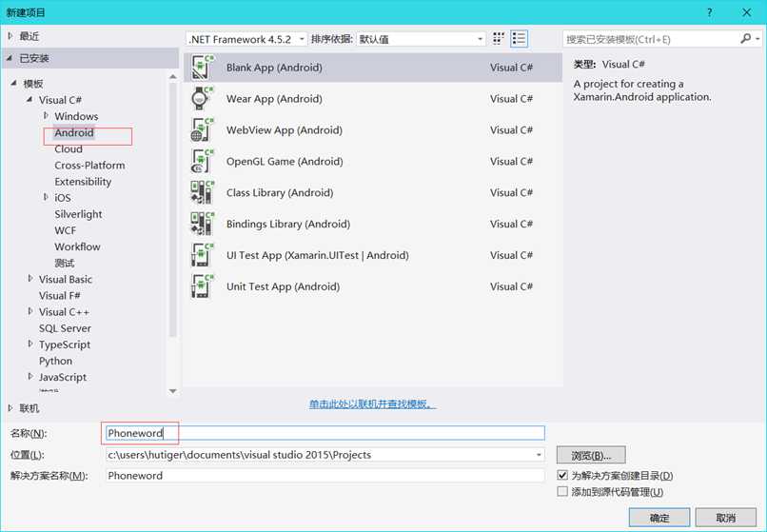Screen dimensions: 767x532
Task: Expand the iOS tree node
Action: click(46, 197)
